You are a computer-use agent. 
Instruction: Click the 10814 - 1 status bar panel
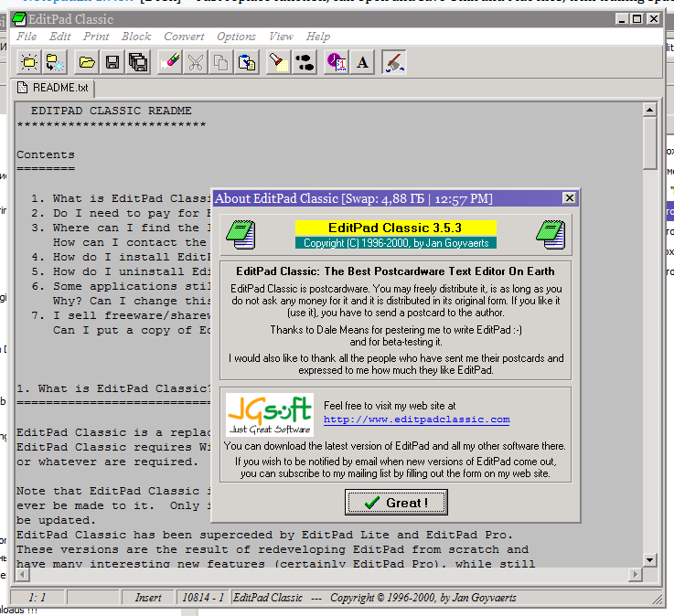tap(203, 598)
